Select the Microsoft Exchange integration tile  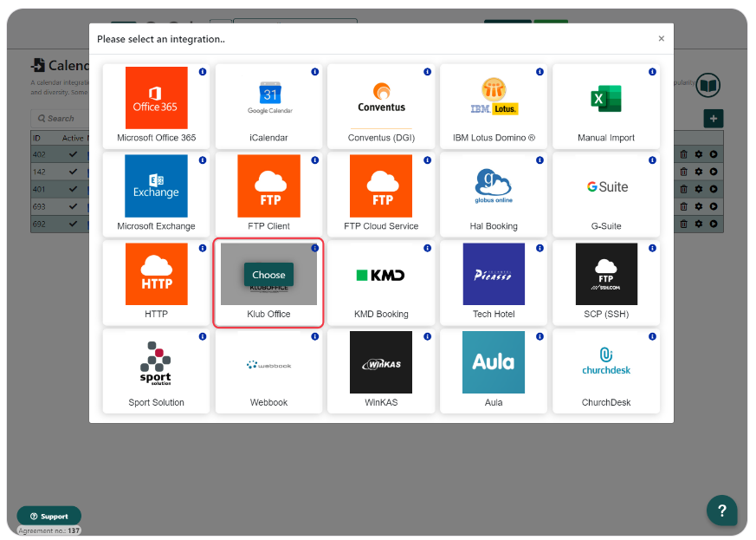156,194
